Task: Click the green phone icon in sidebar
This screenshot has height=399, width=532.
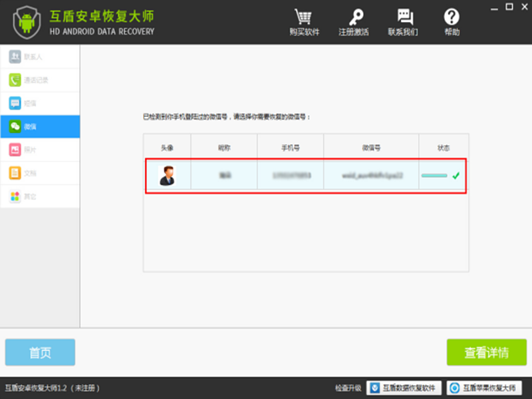Action: tap(15, 80)
